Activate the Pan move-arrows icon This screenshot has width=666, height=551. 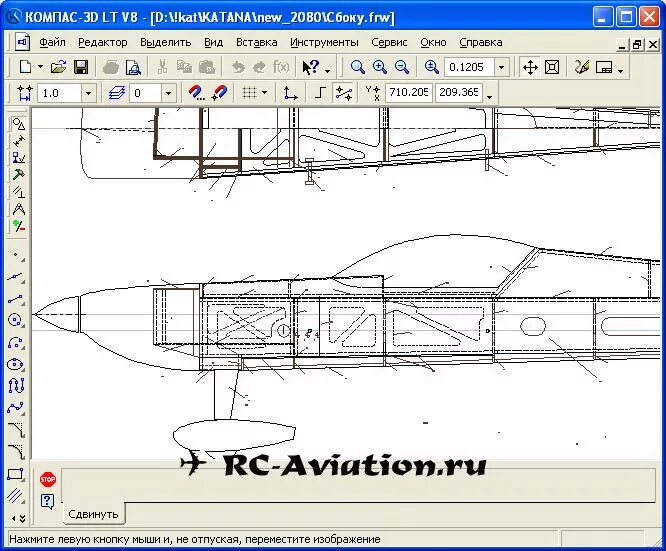530,67
